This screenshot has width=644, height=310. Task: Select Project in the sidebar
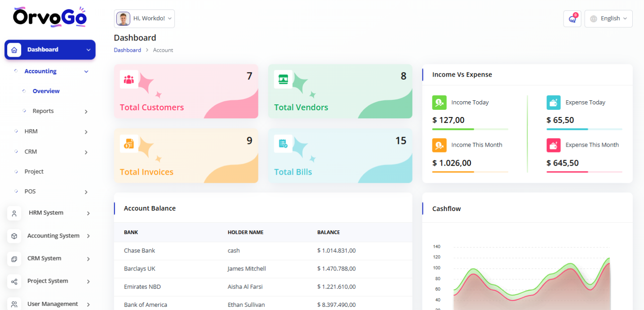(x=34, y=172)
